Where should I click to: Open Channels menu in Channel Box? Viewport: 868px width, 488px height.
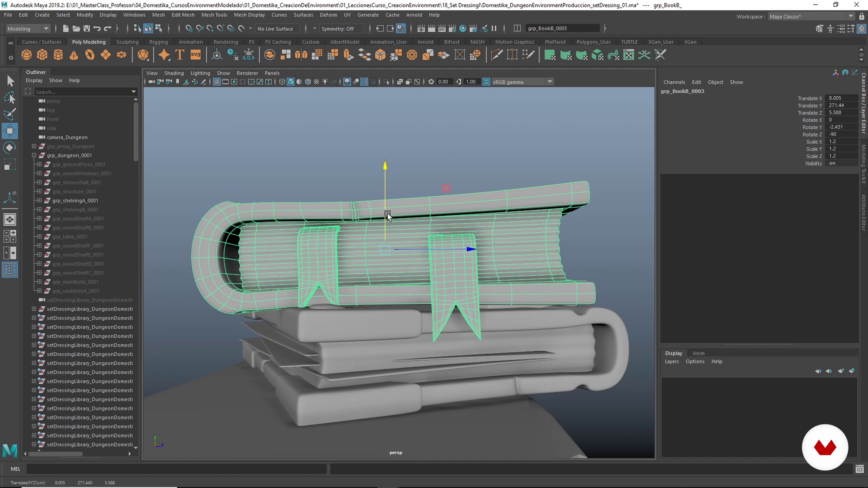click(x=674, y=82)
